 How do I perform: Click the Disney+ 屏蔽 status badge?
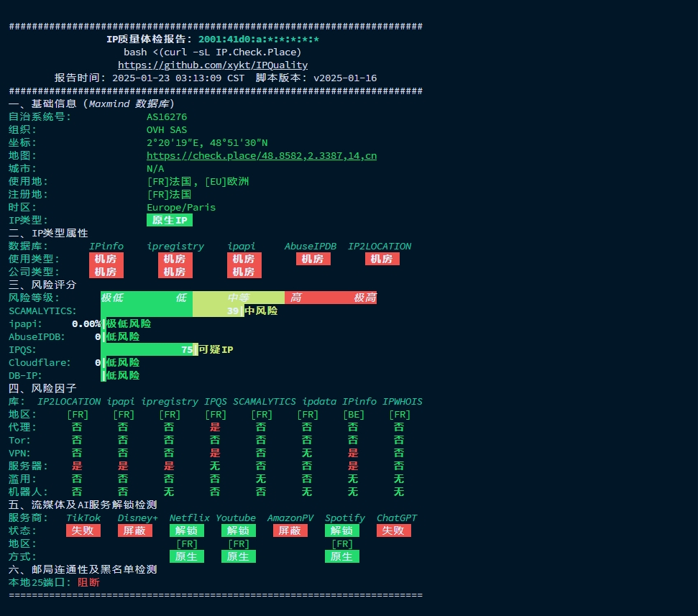pyautogui.click(x=135, y=530)
